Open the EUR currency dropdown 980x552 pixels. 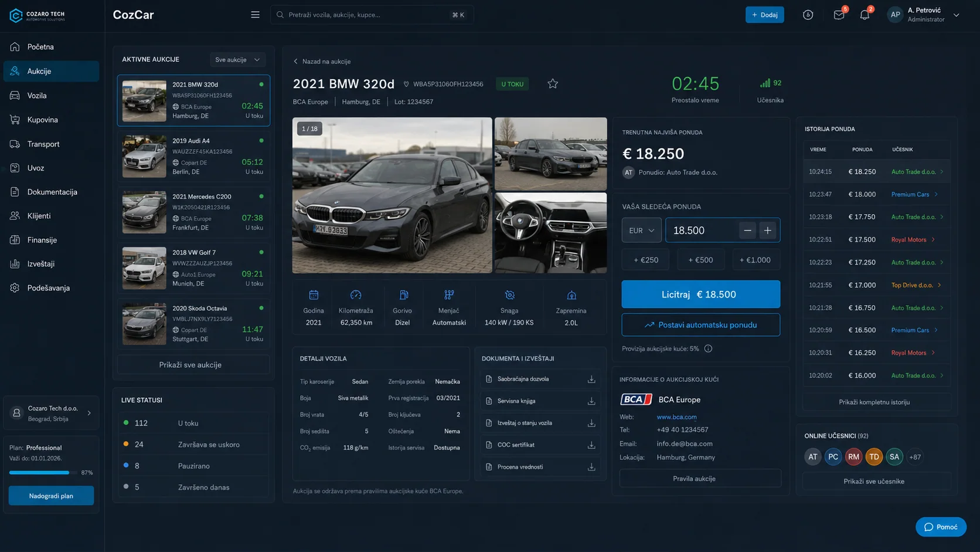point(641,231)
